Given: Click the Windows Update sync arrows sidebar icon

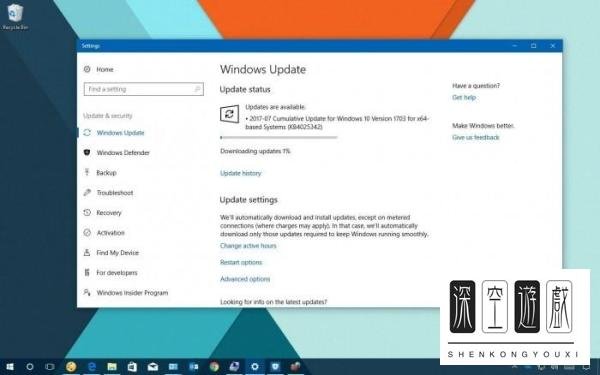Looking at the screenshot, I should tap(87, 133).
